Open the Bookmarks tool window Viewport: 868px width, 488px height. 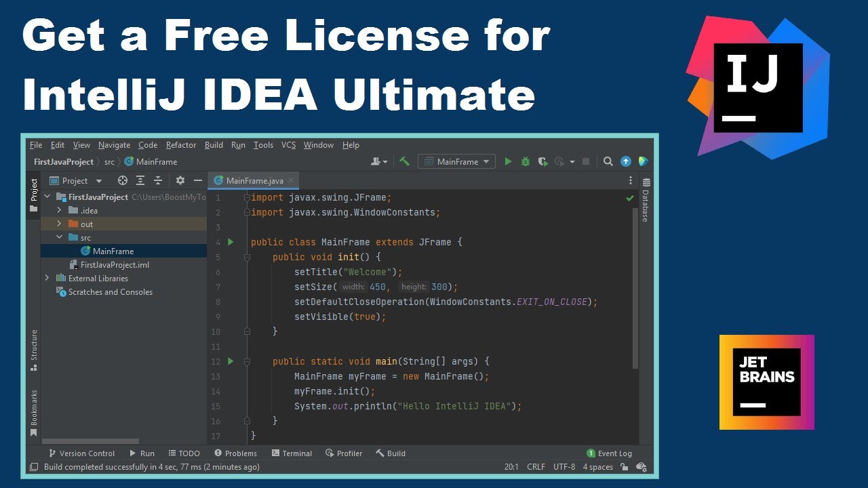(34, 413)
